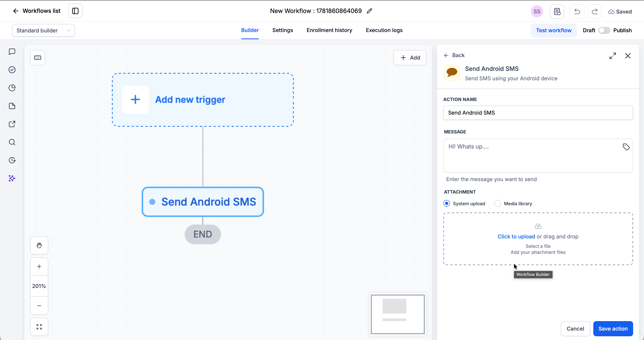Click the Message text area
644x340 pixels.
(x=538, y=156)
